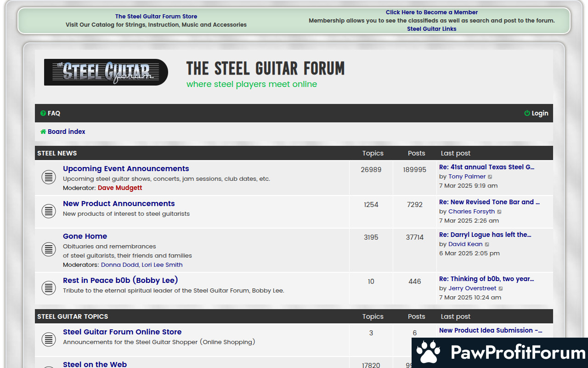Viewport: 588px width, 368px height.
Task: Open Steel on the Web forum
Action: click(x=95, y=364)
